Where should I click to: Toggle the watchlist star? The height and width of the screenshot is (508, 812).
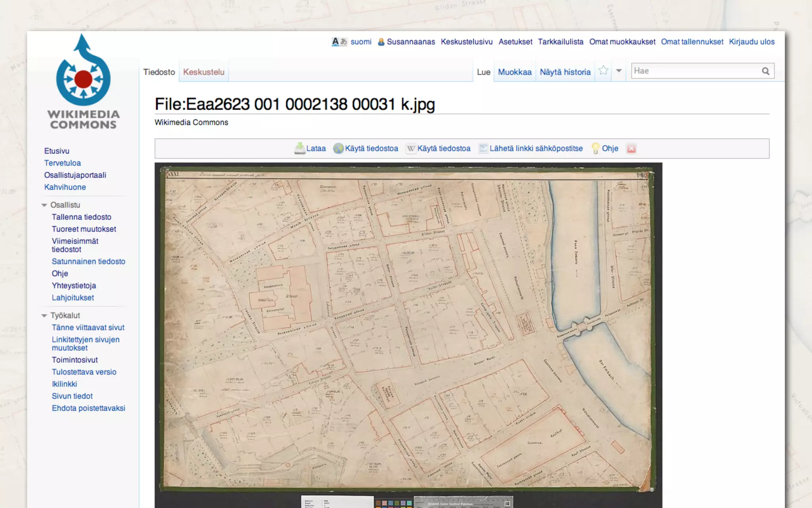pyautogui.click(x=603, y=71)
